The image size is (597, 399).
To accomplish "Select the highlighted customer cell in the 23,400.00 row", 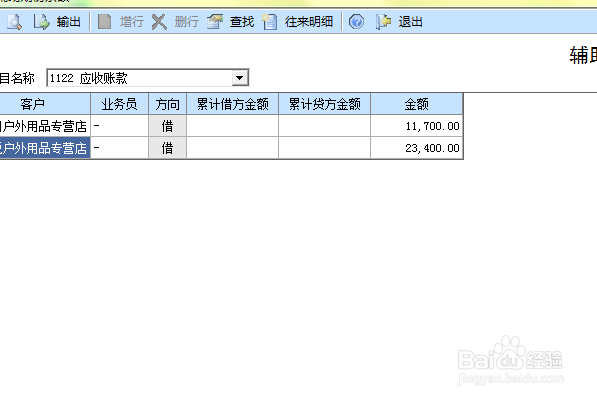I will 45,148.
